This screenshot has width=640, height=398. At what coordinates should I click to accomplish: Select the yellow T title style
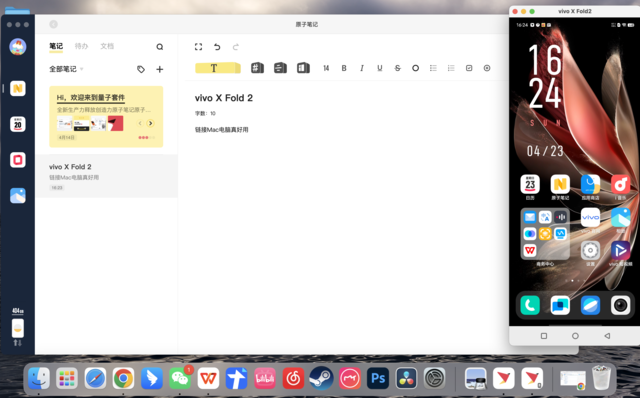click(218, 68)
